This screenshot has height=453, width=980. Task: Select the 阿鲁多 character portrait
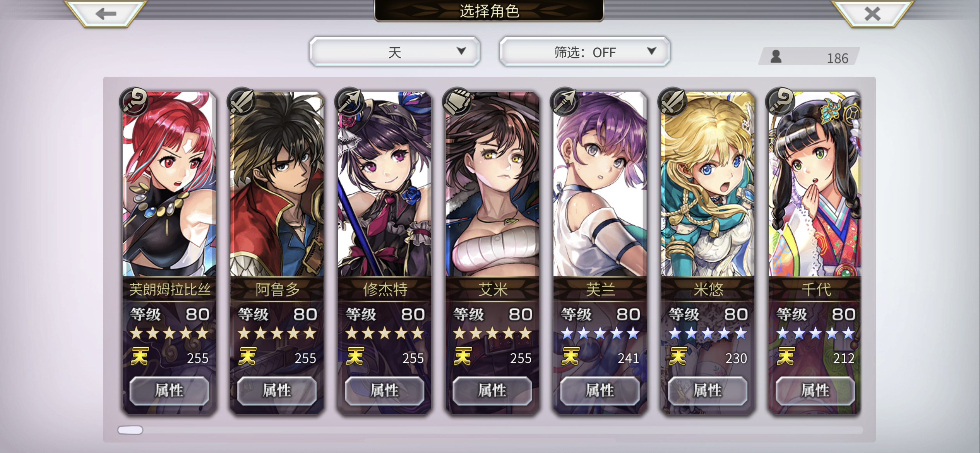[x=277, y=184]
